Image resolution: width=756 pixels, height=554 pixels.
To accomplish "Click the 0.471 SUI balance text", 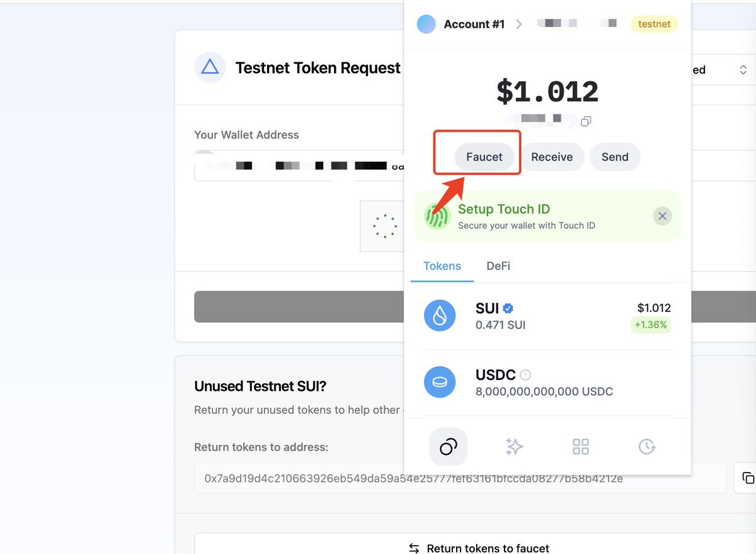I will pos(500,325).
